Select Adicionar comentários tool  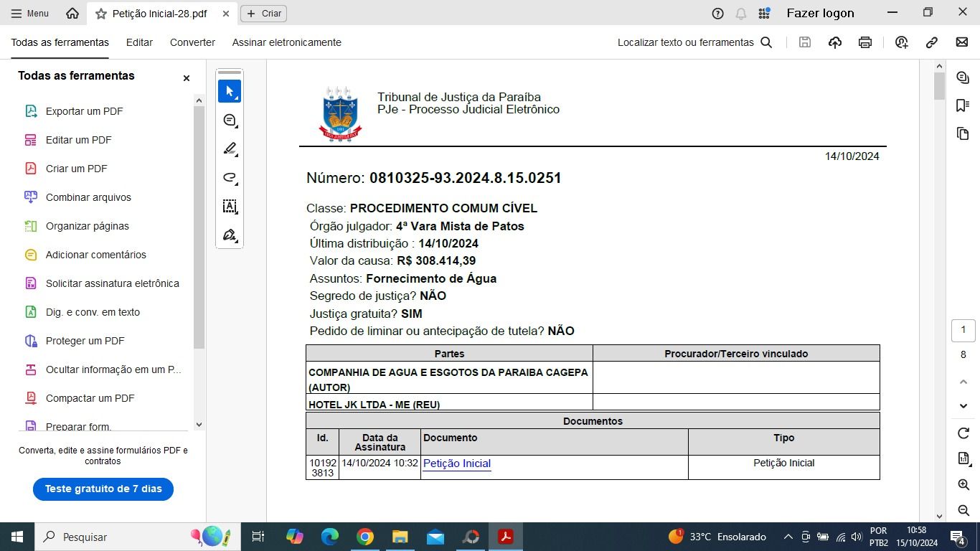[95, 255]
